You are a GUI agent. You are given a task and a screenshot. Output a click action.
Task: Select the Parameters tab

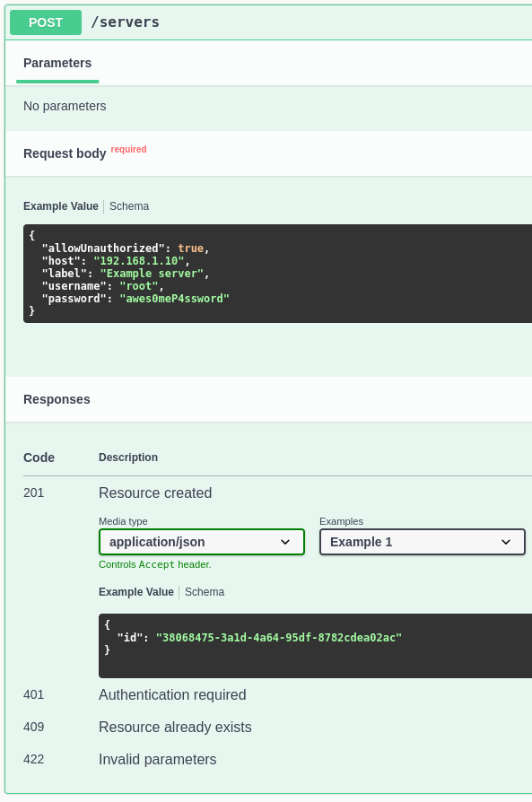click(x=57, y=63)
